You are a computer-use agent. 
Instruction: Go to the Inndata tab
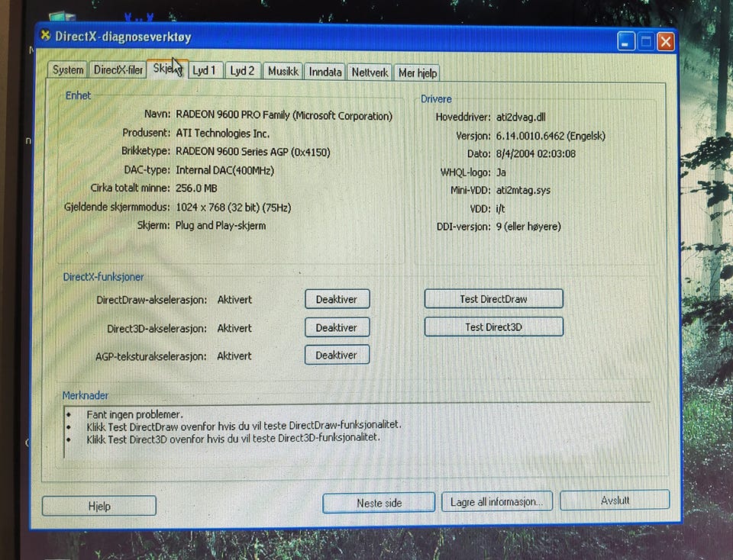click(x=325, y=72)
